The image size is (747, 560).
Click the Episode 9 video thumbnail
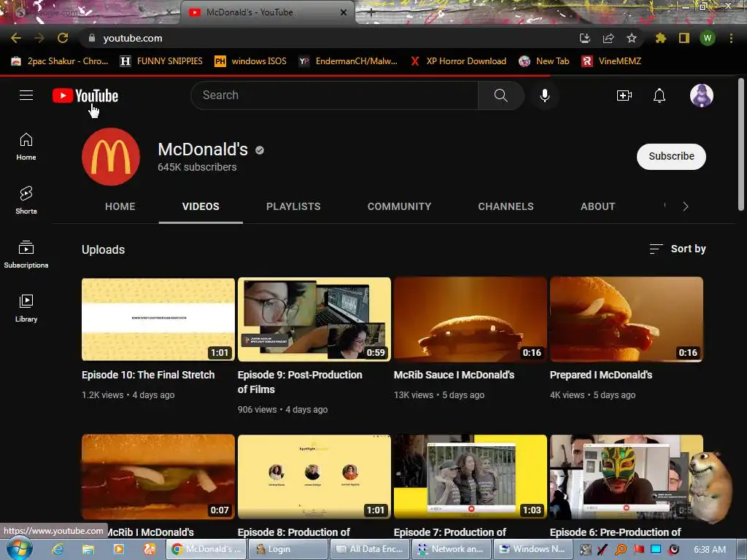click(314, 319)
